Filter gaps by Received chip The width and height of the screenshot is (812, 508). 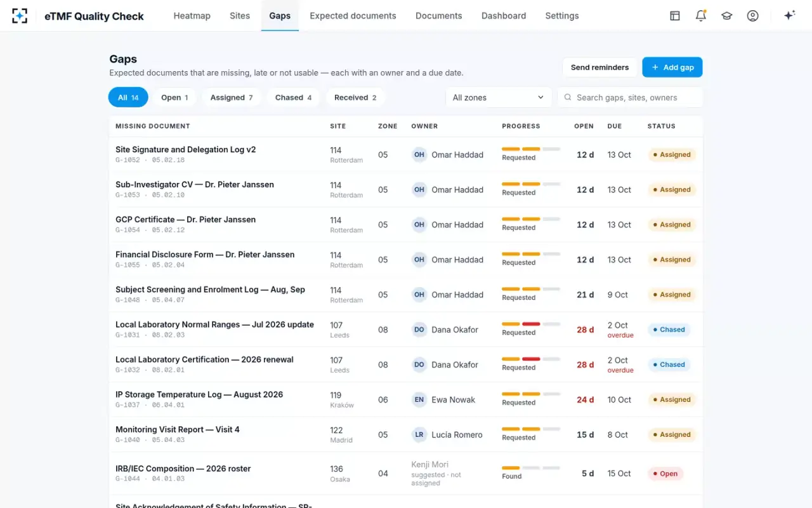click(355, 98)
